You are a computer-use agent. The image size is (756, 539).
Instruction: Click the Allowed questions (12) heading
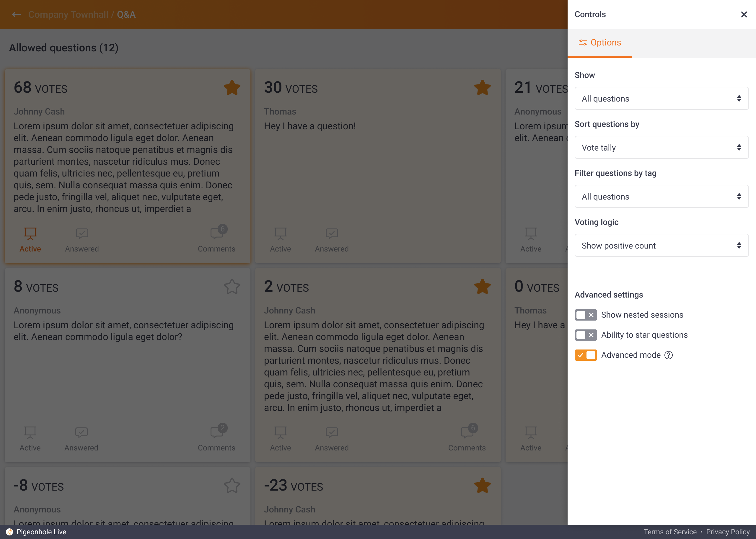click(x=64, y=48)
